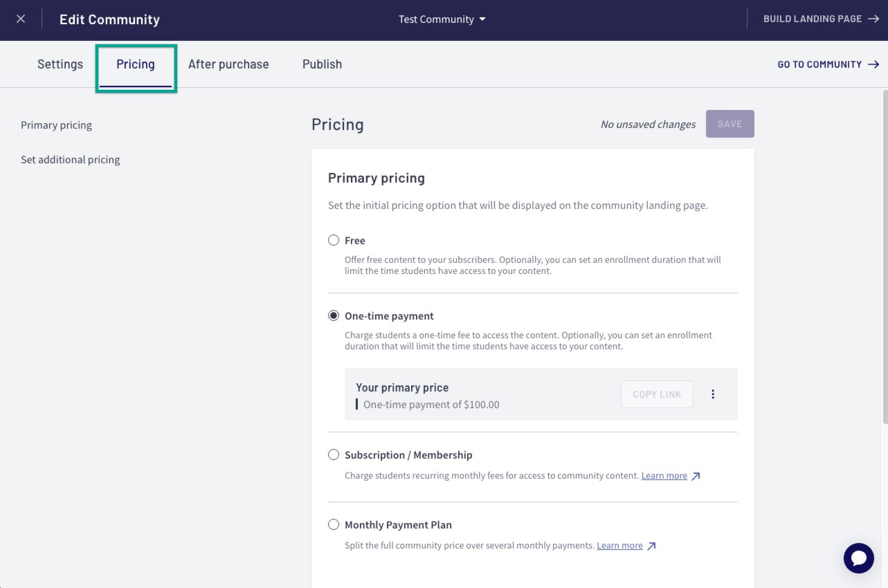Open the Test Community selector

pos(442,19)
